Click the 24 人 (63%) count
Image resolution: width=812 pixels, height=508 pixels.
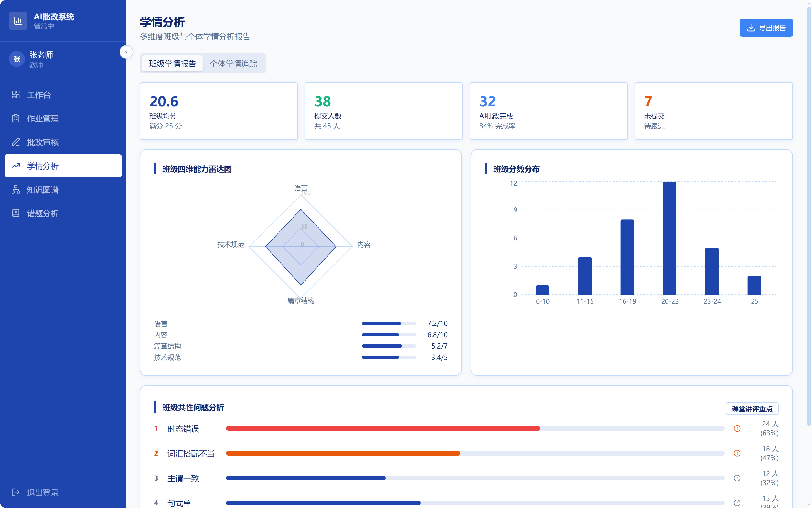click(769, 428)
